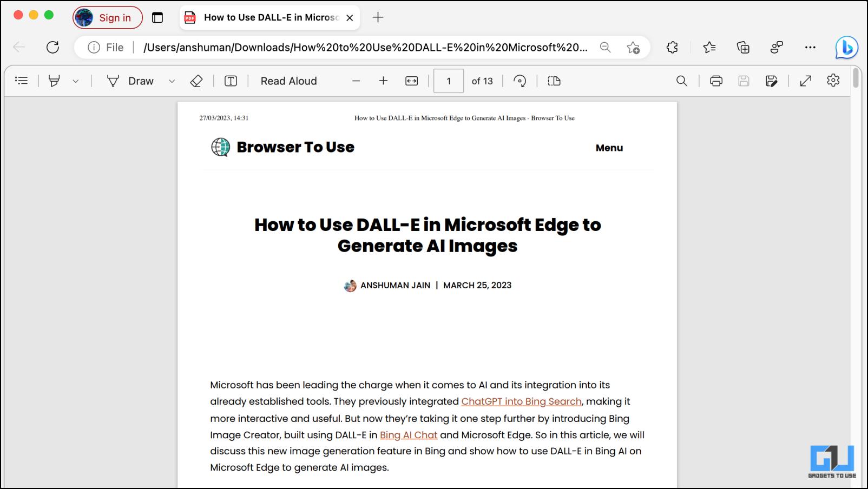Activate the Draw tool
The image size is (868, 489).
point(130,81)
